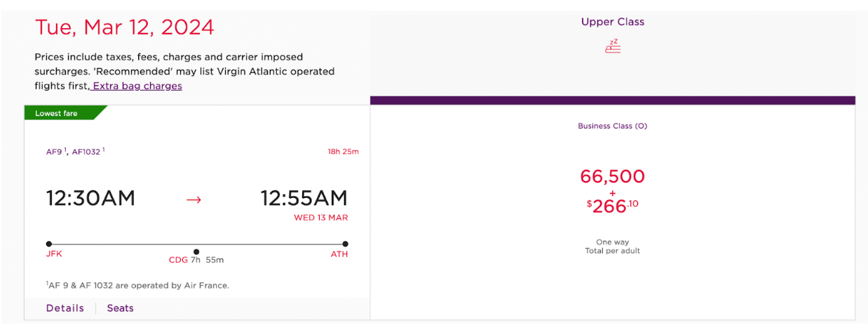Select the Upper Class column header
868x330 pixels.
coord(613,22)
